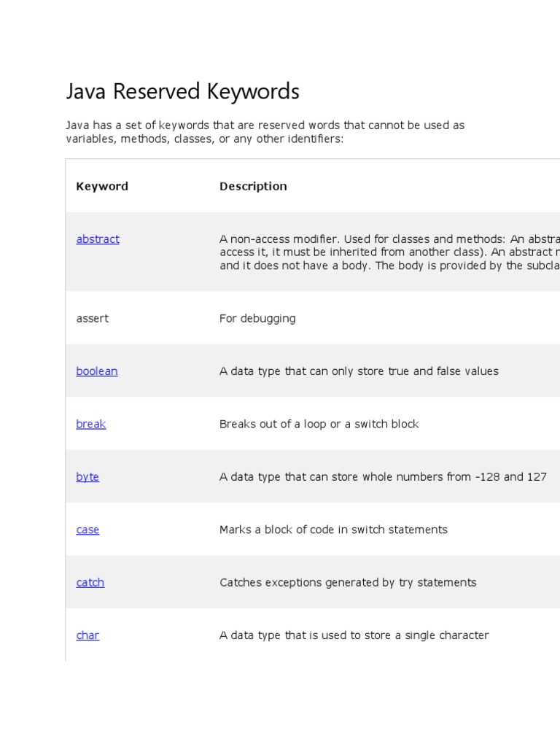Screen dimensions: 560x747
Task: Click the 'Breaks out of a loop' description
Action: tap(319, 424)
